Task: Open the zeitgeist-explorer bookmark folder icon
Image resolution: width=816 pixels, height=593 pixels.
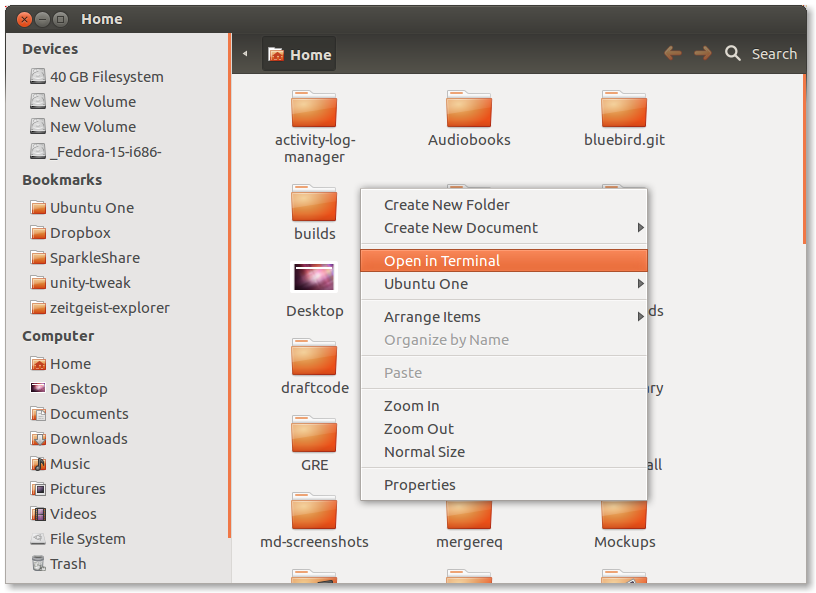Action: click(38, 308)
